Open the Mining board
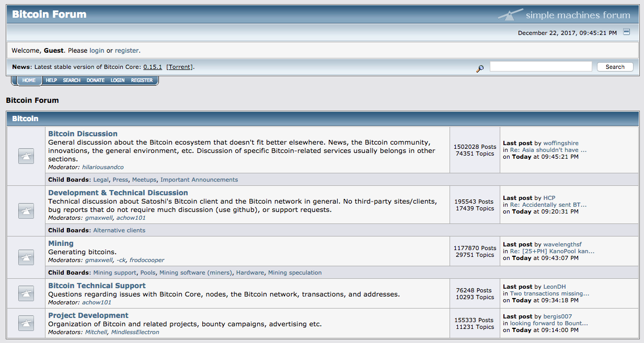This screenshot has width=644, height=343. [x=61, y=243]
